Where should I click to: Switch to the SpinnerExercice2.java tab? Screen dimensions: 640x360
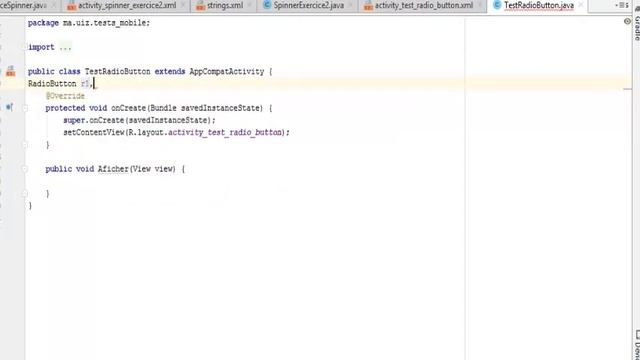(309, 6)
